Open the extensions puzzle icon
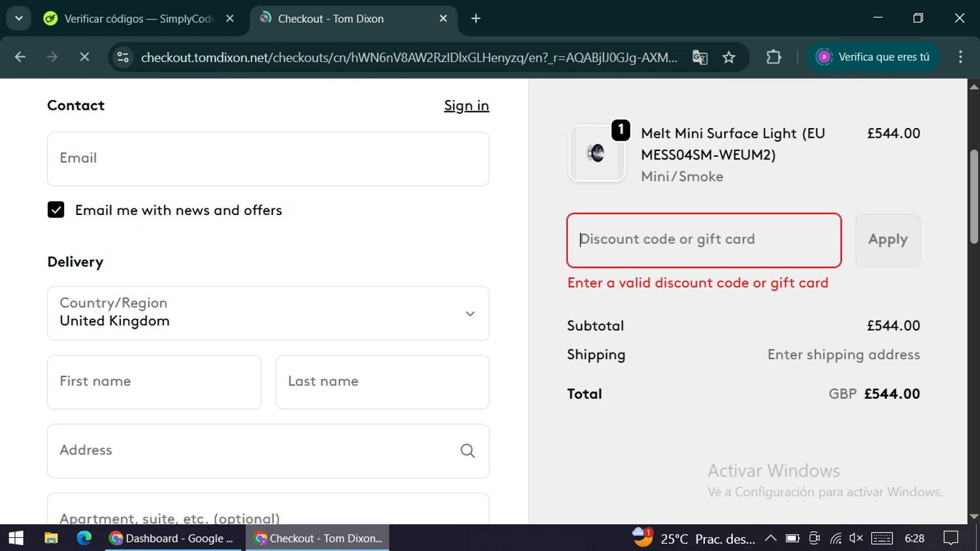 click(774, 58)
